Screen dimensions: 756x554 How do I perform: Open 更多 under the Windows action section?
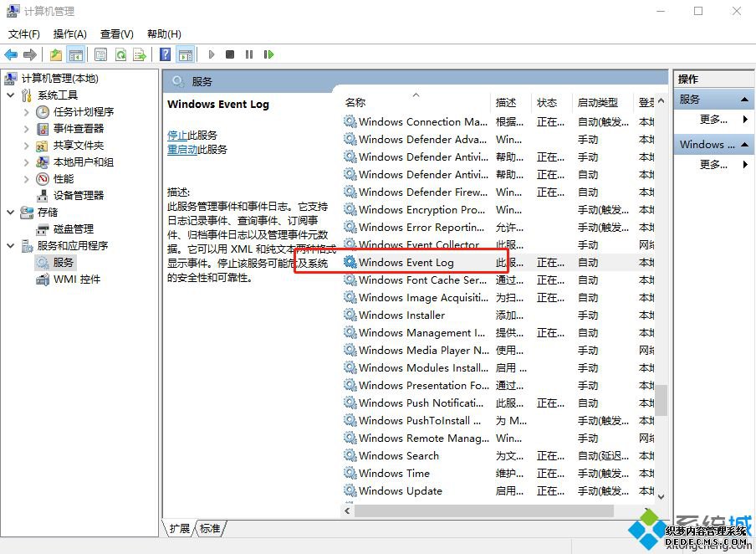click(x=713, y=165)
